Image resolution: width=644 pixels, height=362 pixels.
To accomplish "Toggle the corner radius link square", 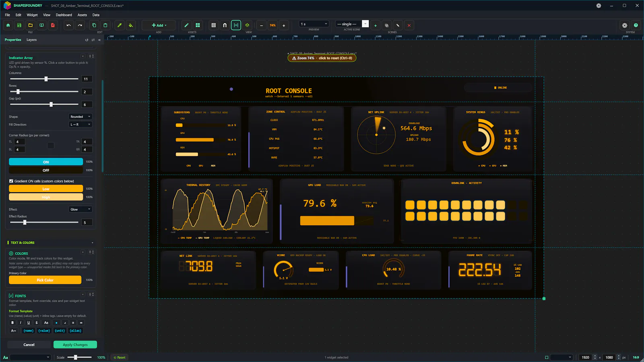I will [51, 146].
